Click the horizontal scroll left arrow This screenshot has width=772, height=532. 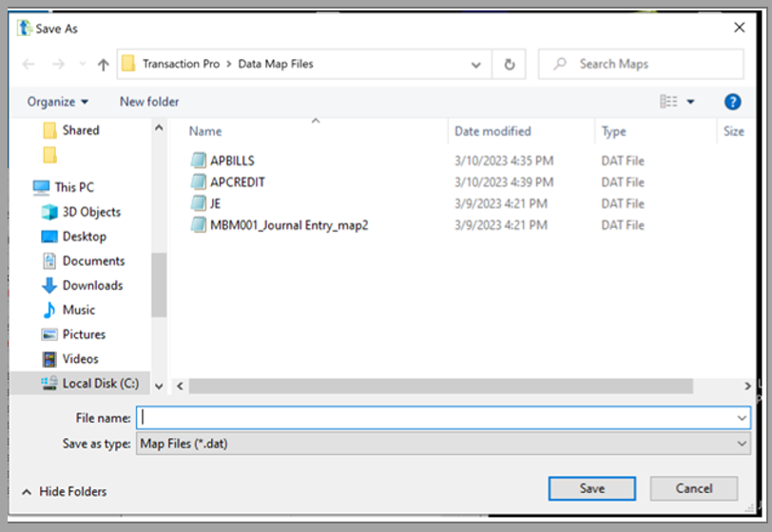click(x=181, y=387)
